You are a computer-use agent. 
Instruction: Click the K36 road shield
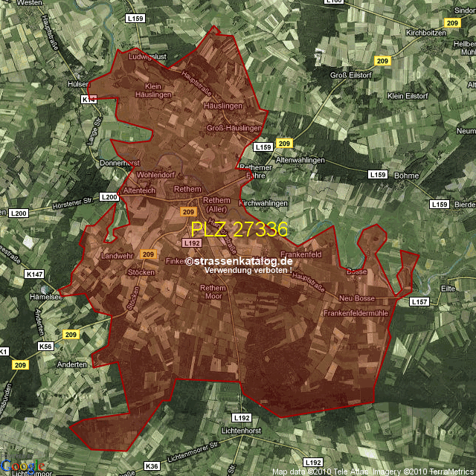click(x=152, y=466)
